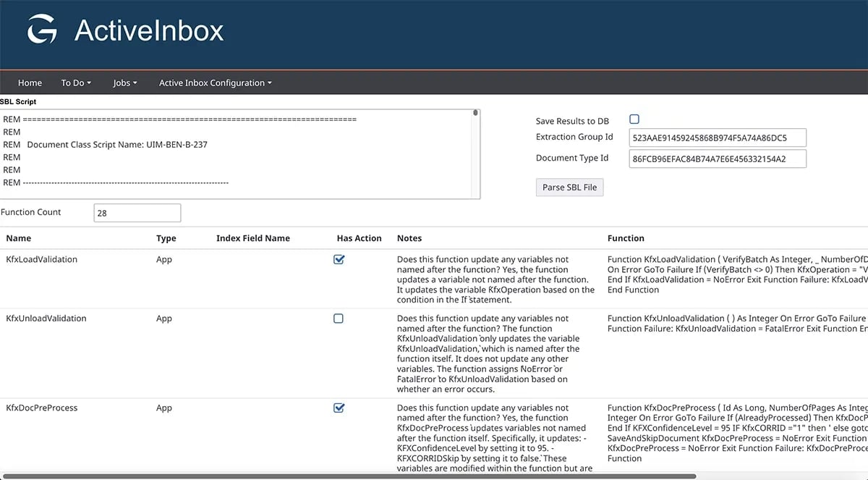
Task: Focus the Extraction Group Id field
Action: tap(718, 138)
